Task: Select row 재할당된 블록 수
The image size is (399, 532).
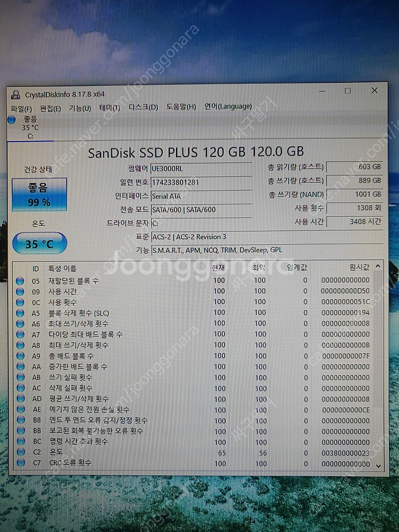Action: coord(194,280)
